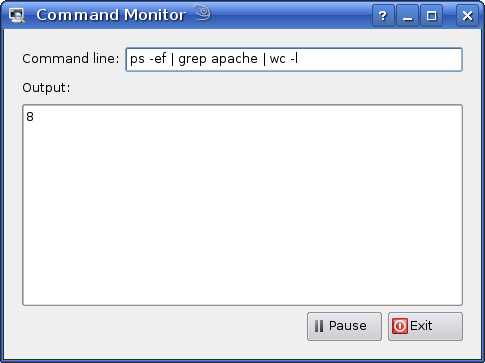Pause the command monitoring
Viewport: 485px width, 363px height.
[344, 326]
